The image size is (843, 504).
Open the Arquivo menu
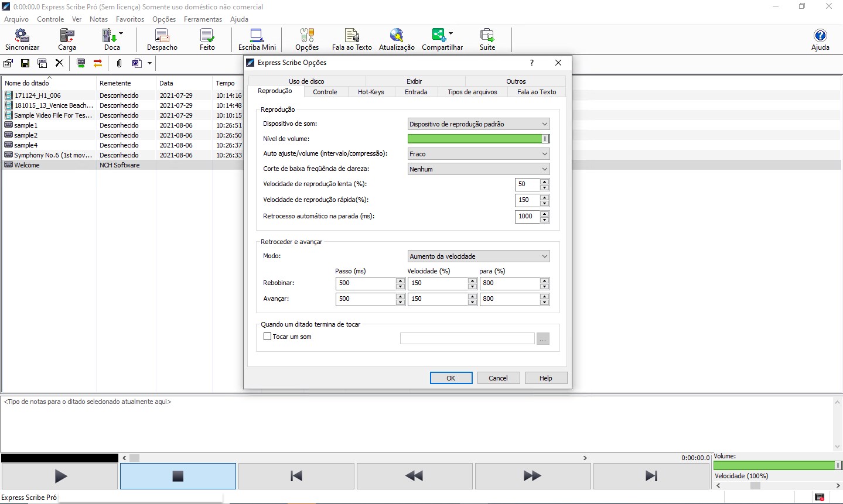point(16,19)
